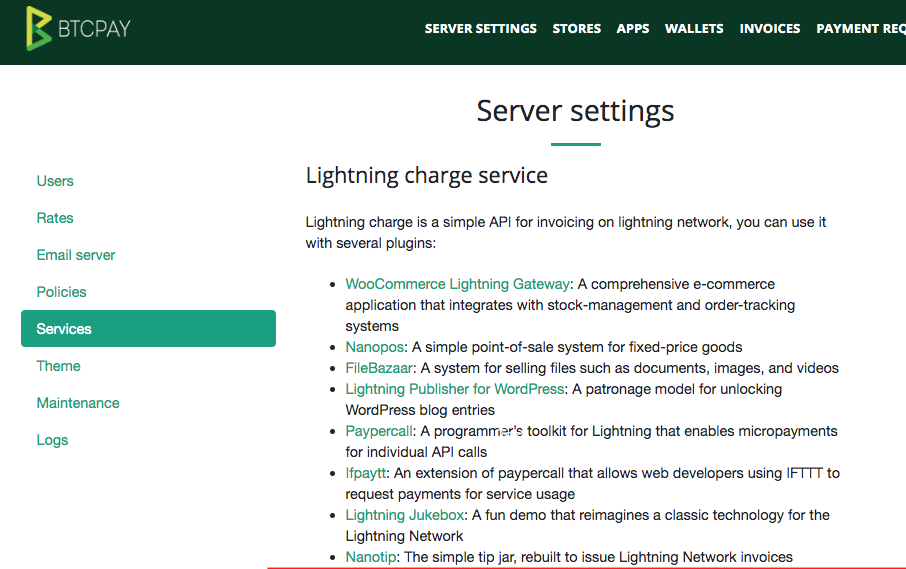
Task: Open the Nanopos link
Action: click(x=374, y=347)
